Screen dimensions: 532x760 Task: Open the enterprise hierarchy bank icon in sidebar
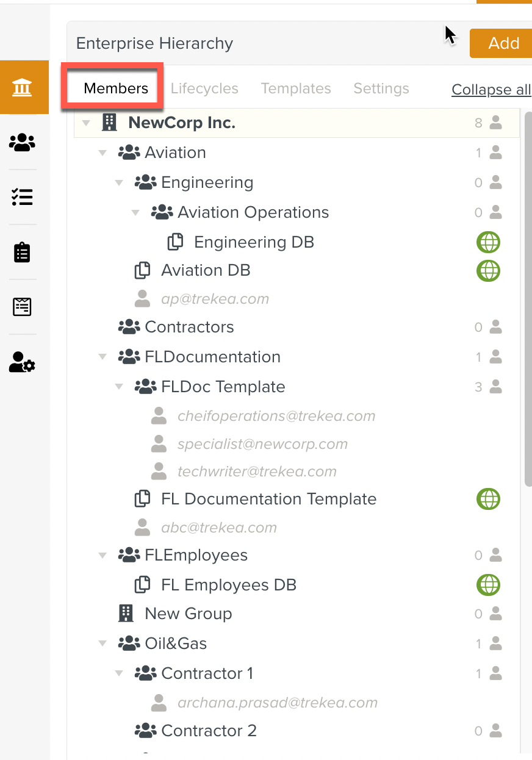(23, 88)
